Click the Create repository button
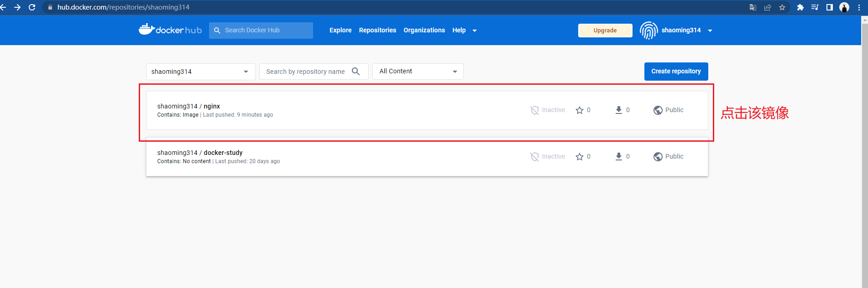868x288 pixels. (x=676, y=72)
